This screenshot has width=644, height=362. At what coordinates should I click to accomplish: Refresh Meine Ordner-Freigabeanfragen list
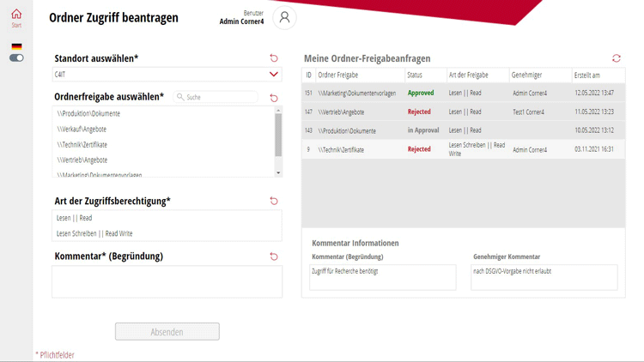(x=616, y=58)
